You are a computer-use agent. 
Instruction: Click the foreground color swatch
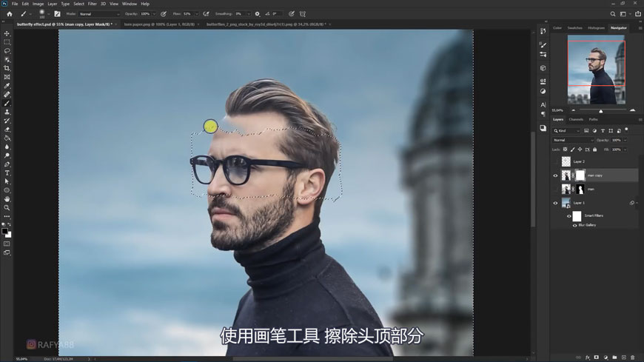(x=4, y=232)
